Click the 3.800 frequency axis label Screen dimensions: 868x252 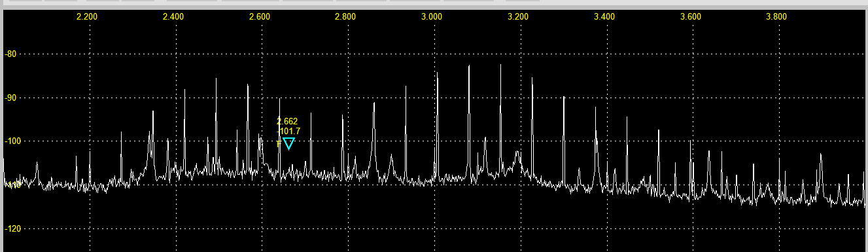[x=776, y=16]
